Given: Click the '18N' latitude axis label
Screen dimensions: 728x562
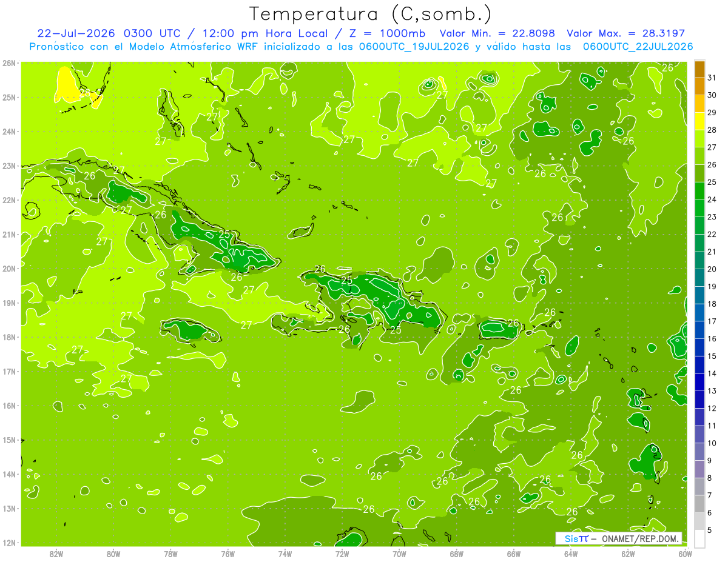Looking at the screenshot, I should point(8,337).
